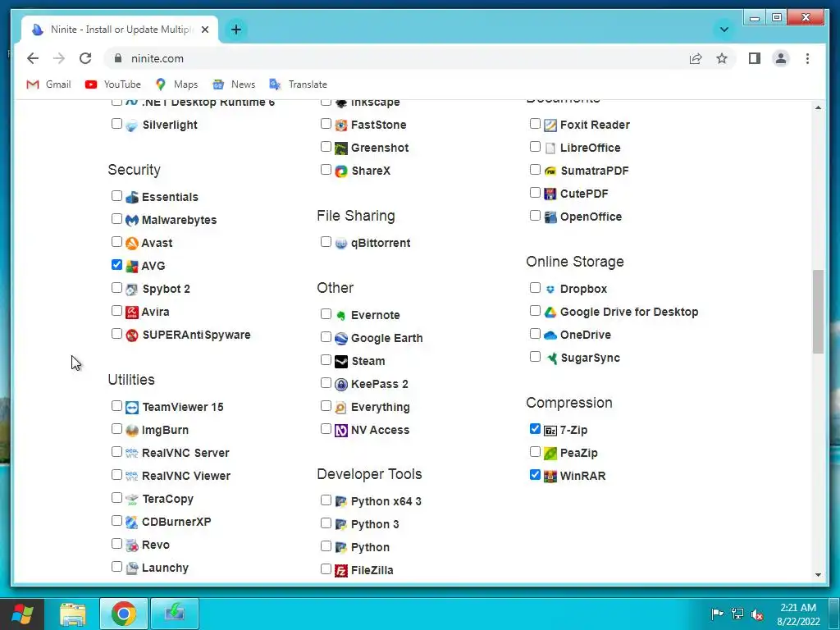
Task: Open the Chrome three-dot menu
Action: [x=807, y=58]
